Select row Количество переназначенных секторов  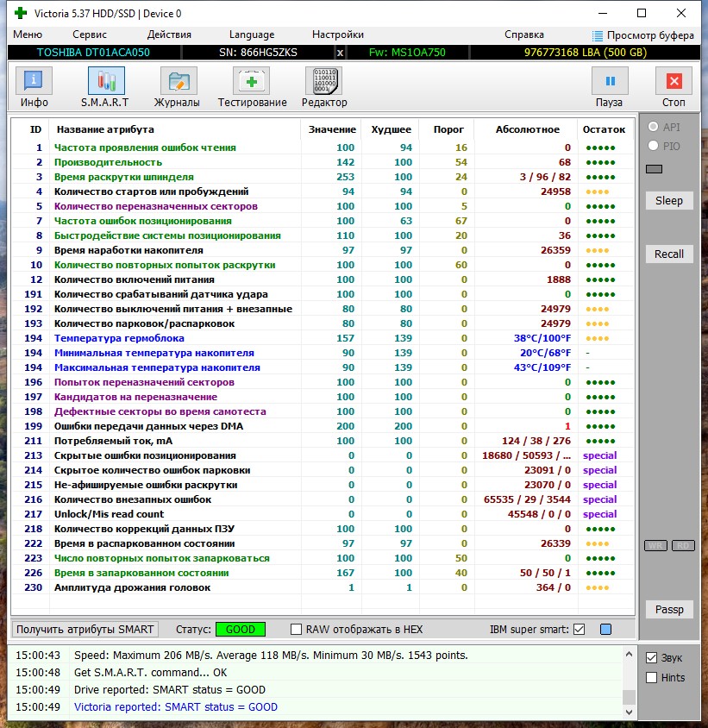(323, 206)
